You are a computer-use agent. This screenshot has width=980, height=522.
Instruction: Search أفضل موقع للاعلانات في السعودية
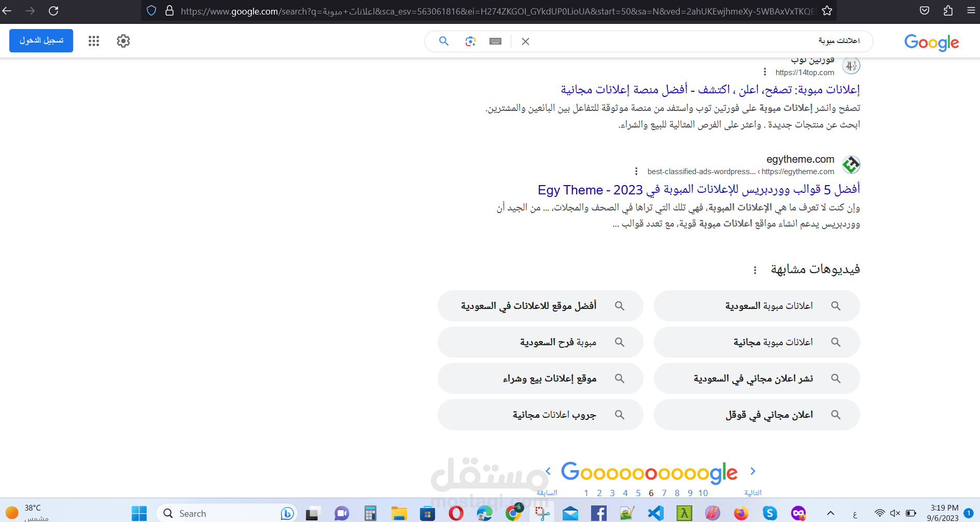[x=540, y=306]
